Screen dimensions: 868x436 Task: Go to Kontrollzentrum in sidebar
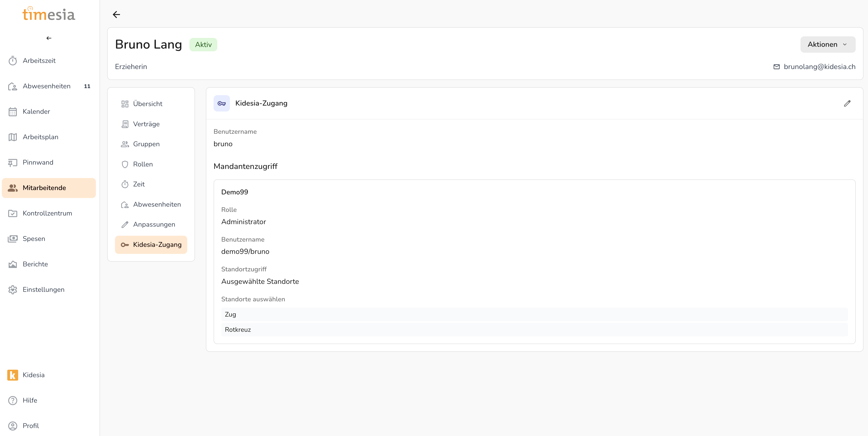pos(47,213)
